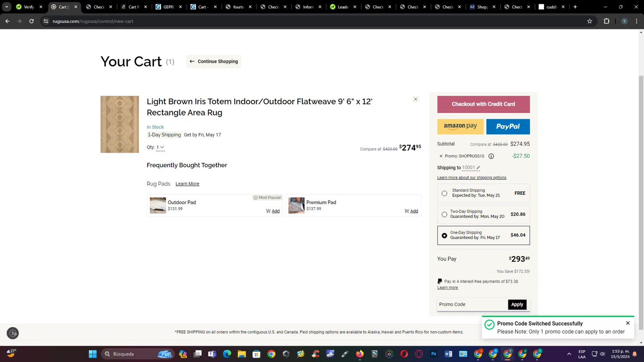The height and width of the screenshot is (362, 644).
Task: Pay with Amazon Pay
Action: click(x=460, y=127)
